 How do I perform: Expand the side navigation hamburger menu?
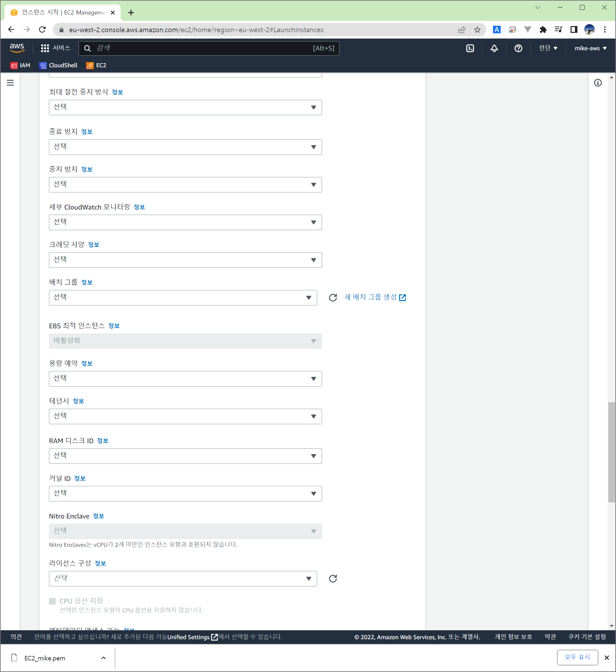(10, 83)
